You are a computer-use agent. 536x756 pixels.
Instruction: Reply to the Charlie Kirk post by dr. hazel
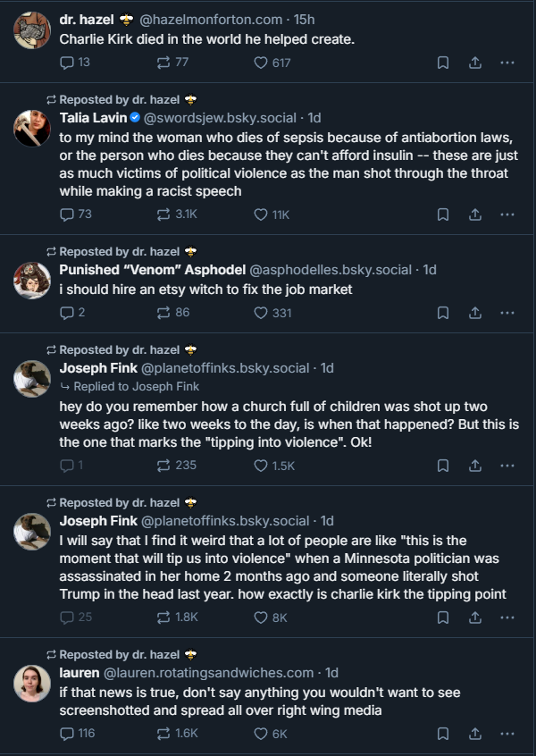pyautogui.click(x=67, y=63)
